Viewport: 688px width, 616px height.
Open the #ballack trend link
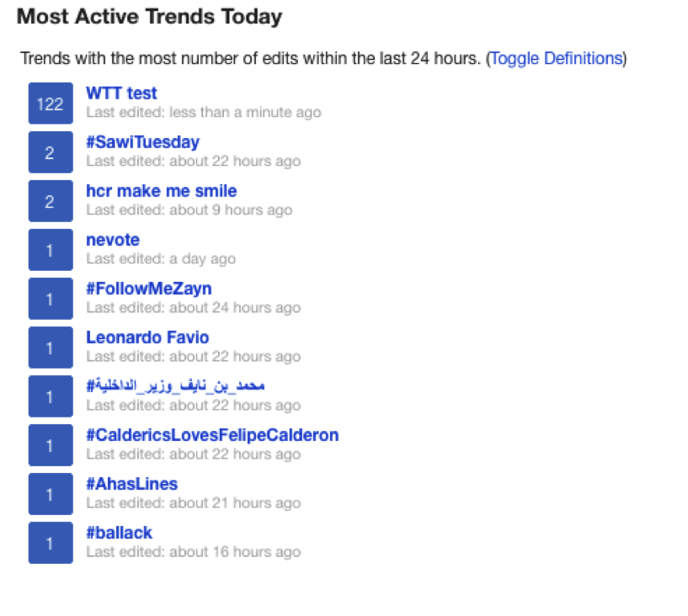tap(119, 533)
